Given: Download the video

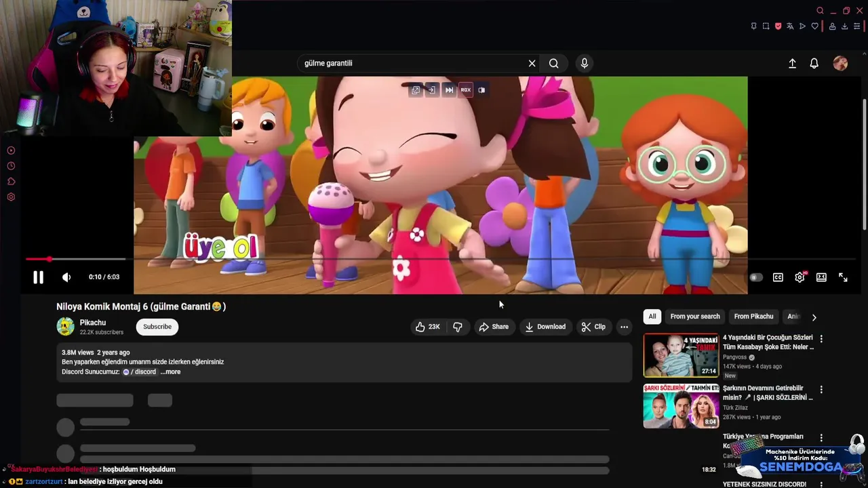Looking at the screenshot, I should click(545, 327).
